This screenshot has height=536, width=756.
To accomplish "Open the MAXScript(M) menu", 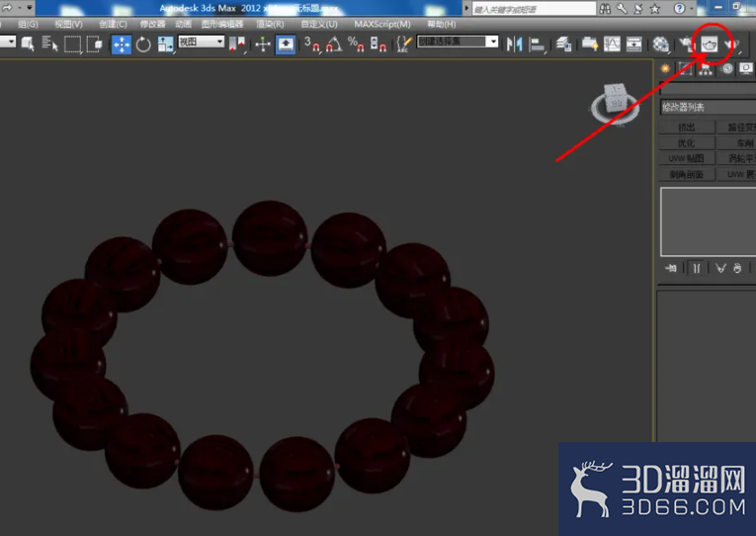I will tap(382, 24).
